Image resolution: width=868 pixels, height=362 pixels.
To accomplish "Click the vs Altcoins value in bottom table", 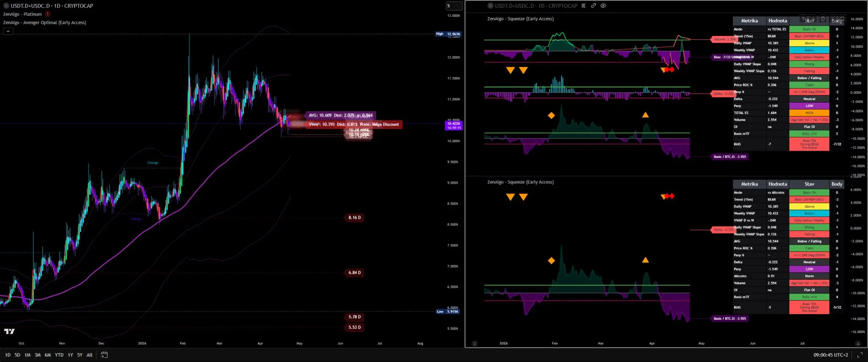I will pyautogui.click(x=776, y=193).
